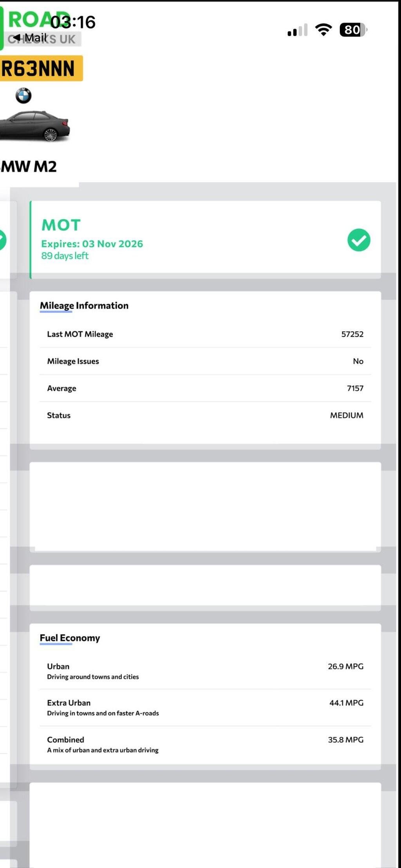Tap the Average mileage row
This screenshot has width=401, height=868.
(x=205, y=388)
